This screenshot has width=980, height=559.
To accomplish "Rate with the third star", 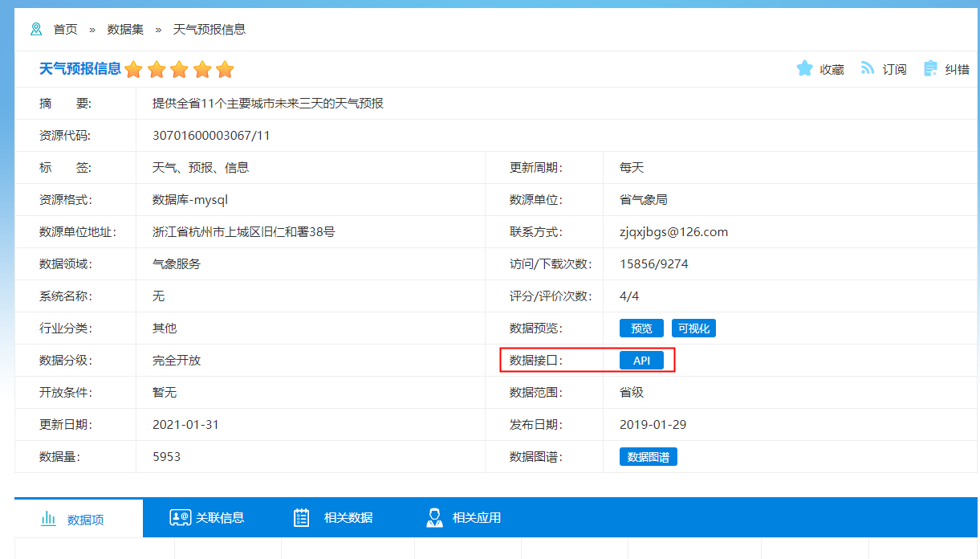I will click(179, 70).
